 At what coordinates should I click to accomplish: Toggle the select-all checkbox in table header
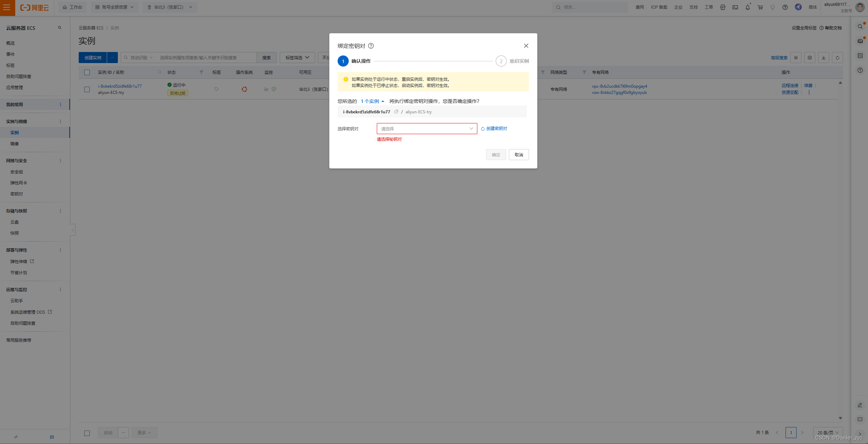pos(87,72)
